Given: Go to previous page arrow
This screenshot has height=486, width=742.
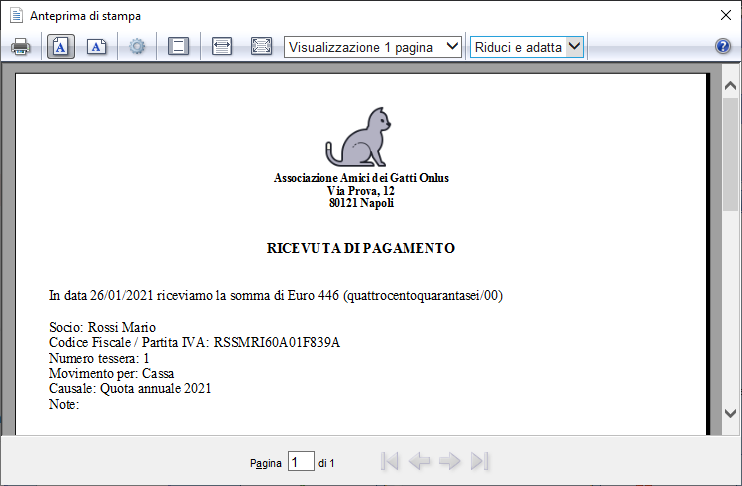Looking at the screenshot, I should 419,461.
